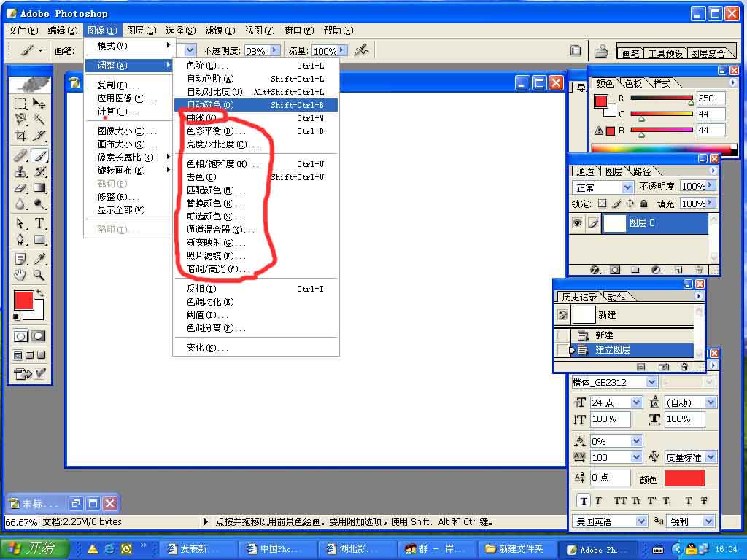Toggle faux bold in Character panel
747x560 pixels.
[584, 500]
